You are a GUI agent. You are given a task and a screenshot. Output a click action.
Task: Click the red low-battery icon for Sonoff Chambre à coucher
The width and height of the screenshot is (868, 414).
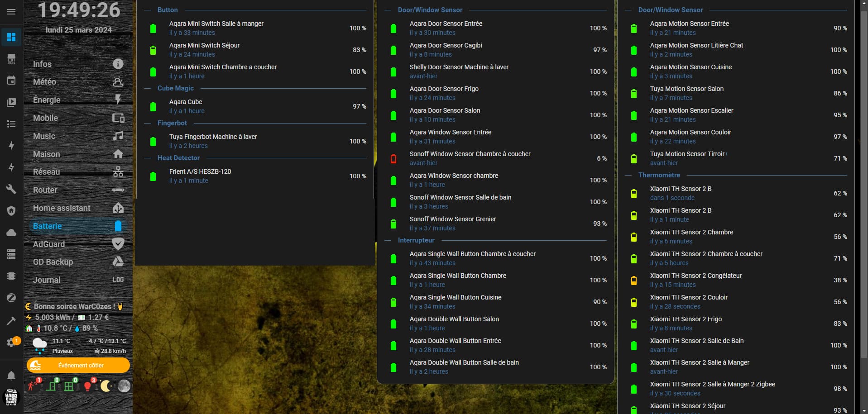[x=393, y=159]
